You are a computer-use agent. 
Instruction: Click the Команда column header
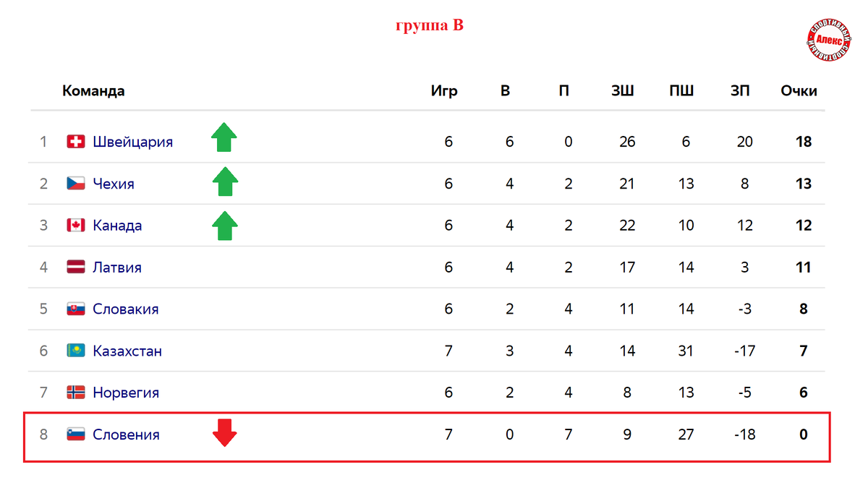tap(93, 91)
